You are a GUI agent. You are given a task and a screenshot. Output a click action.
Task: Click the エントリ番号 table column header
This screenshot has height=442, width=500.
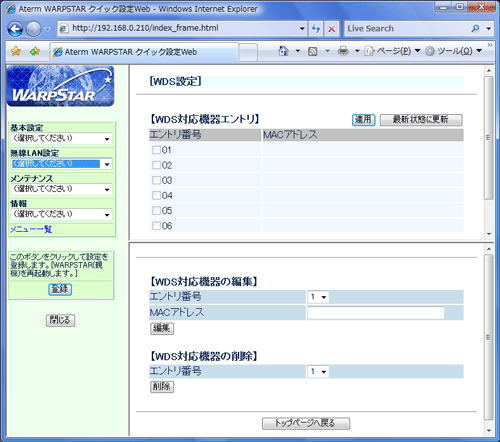205,135
